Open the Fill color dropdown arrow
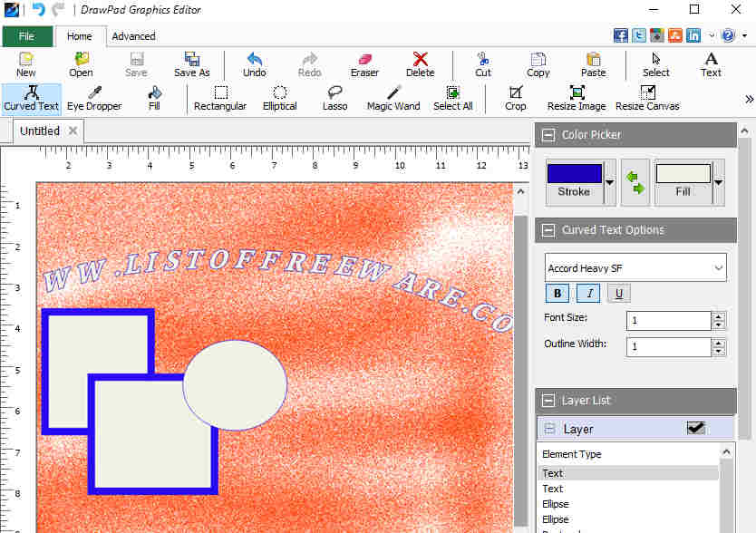This screenshot has height=533, width=756. pos(719,183)
